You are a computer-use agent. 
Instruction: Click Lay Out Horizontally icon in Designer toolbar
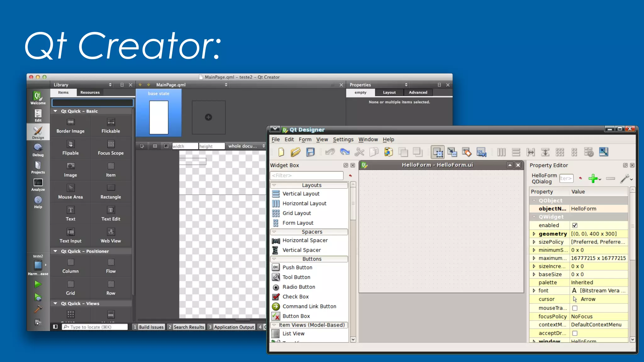coord(501,152)
